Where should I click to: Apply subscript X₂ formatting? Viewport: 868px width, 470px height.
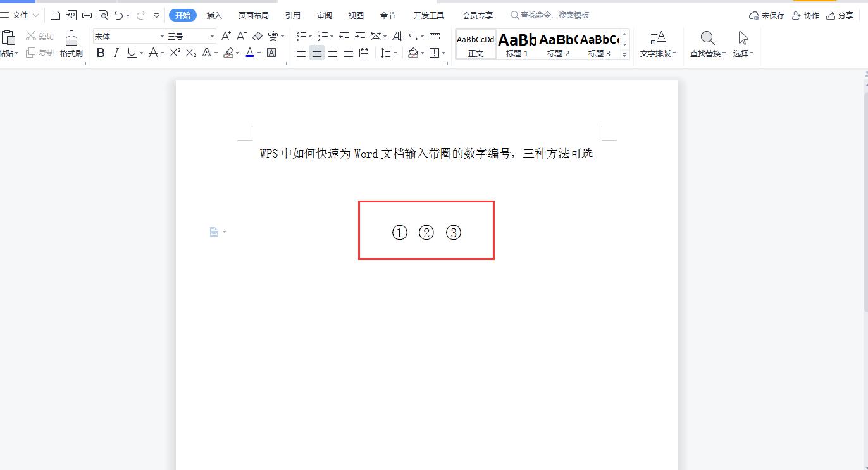pos(190,53)
